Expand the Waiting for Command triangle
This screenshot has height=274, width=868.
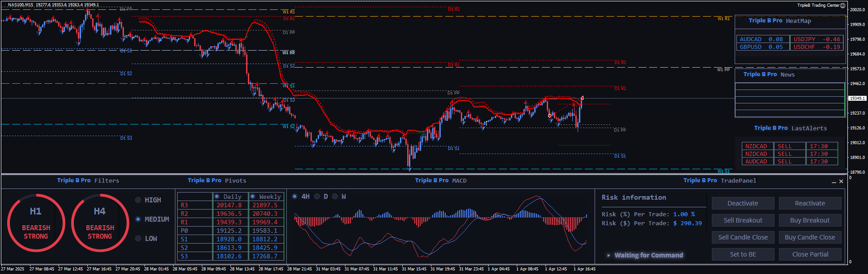(x=608, y=255)
